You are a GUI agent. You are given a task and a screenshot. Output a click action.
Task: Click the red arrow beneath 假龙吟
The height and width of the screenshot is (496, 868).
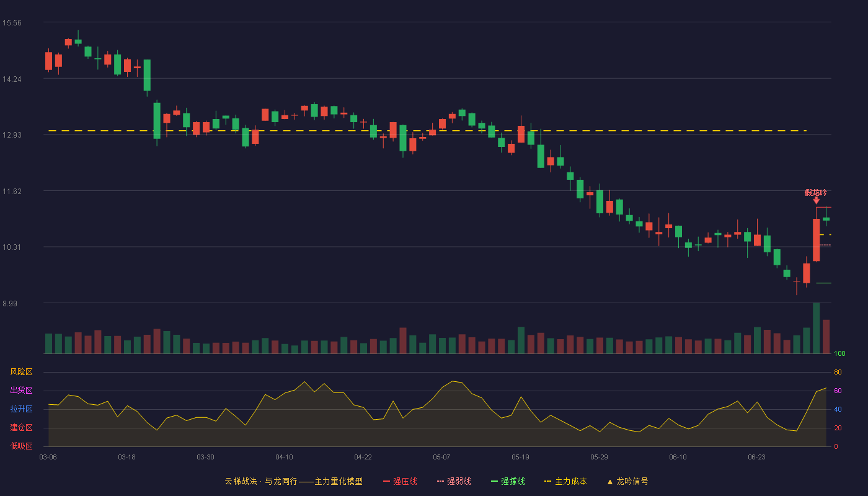click(x=816, y=200)
